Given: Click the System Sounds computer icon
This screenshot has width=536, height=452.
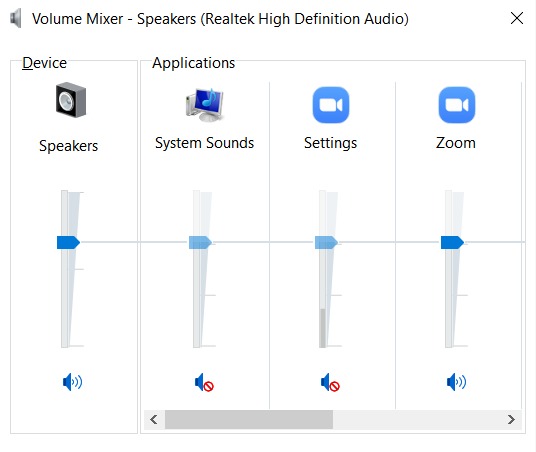Looking at the screenshot, I should click(x=204, y=105).
